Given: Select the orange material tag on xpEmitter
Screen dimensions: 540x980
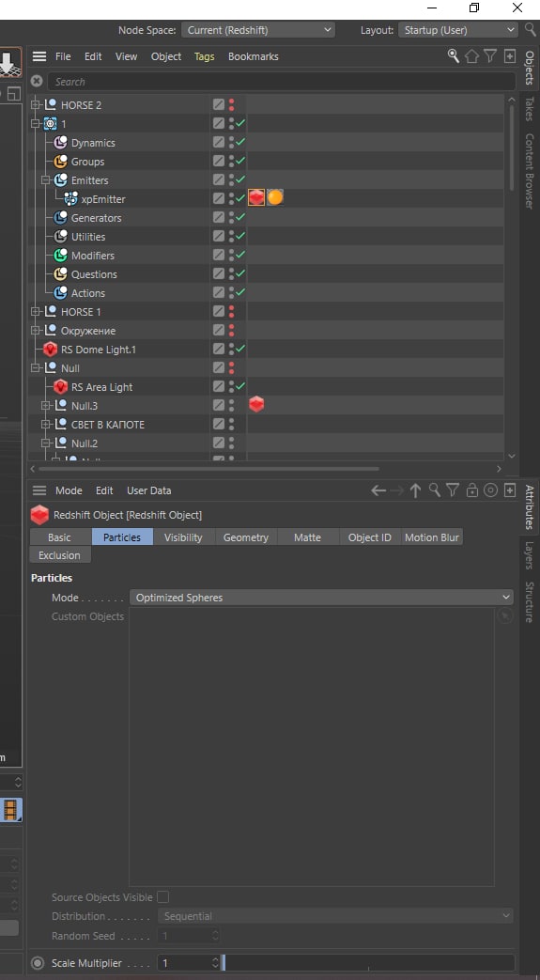Looking at the screenshot, I should 275,198.
